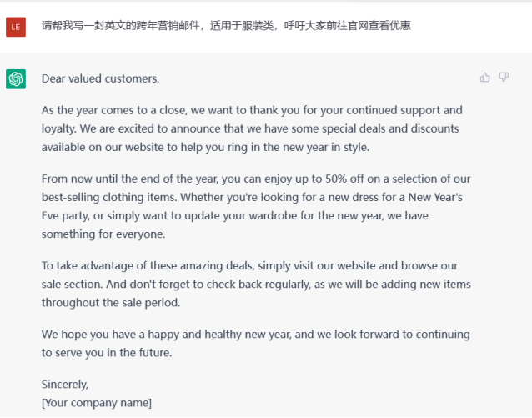Click the paragraph starting "As the year comes"
532x418 pixels.
252,128
